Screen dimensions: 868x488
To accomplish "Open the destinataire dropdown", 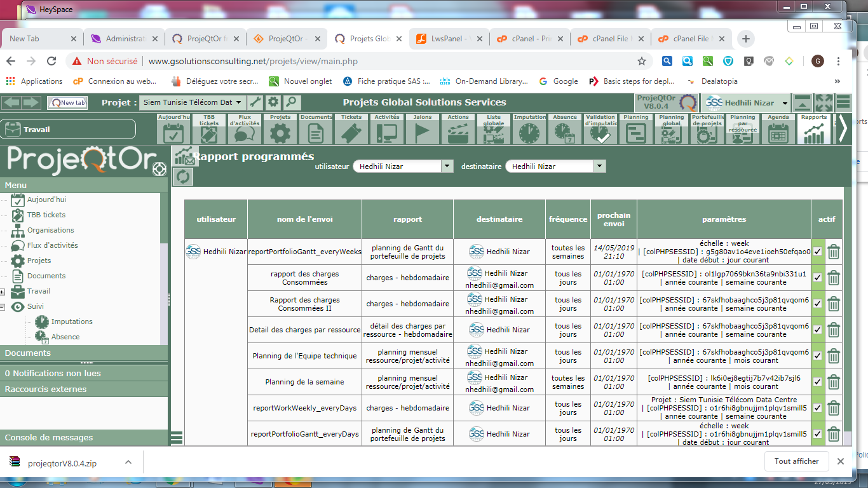I will pyautogui.click(x=599, y=166).
